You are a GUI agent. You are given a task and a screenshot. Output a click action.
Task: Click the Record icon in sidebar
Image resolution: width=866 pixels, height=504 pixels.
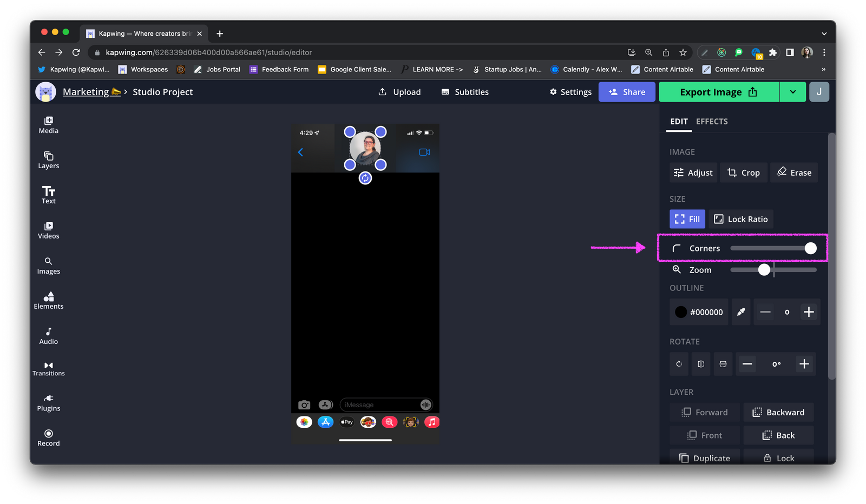[48, 437]
